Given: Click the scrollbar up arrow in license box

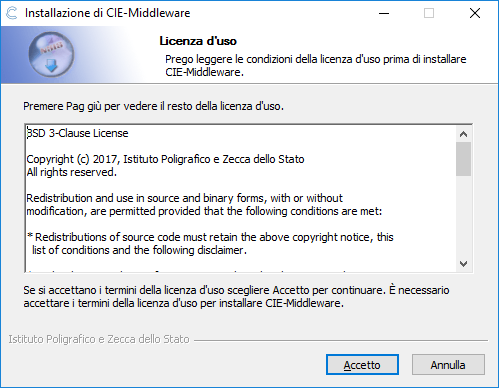Looking at the screenshot, I should [x=463, y=134].
